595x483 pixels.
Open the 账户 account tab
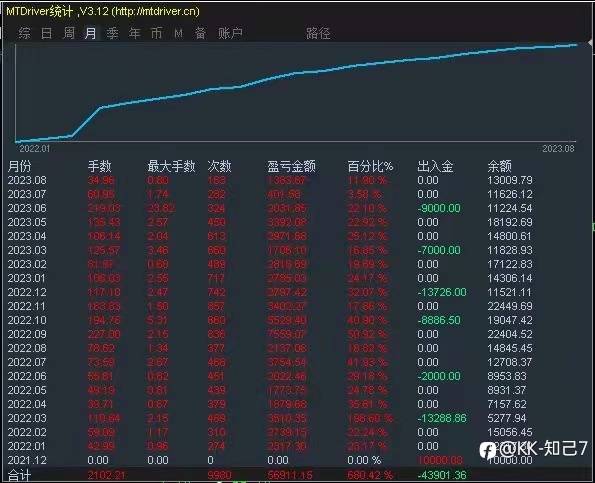point(230,33)
